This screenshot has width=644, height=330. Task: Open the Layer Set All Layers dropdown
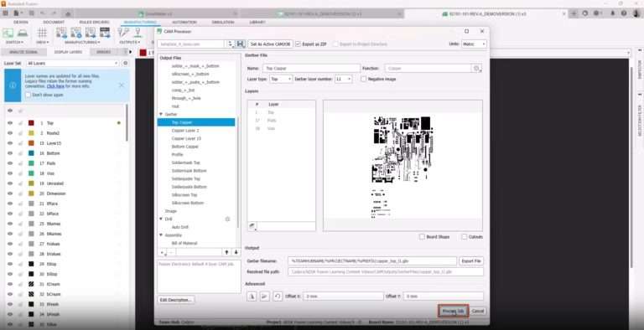coord(73,63)
